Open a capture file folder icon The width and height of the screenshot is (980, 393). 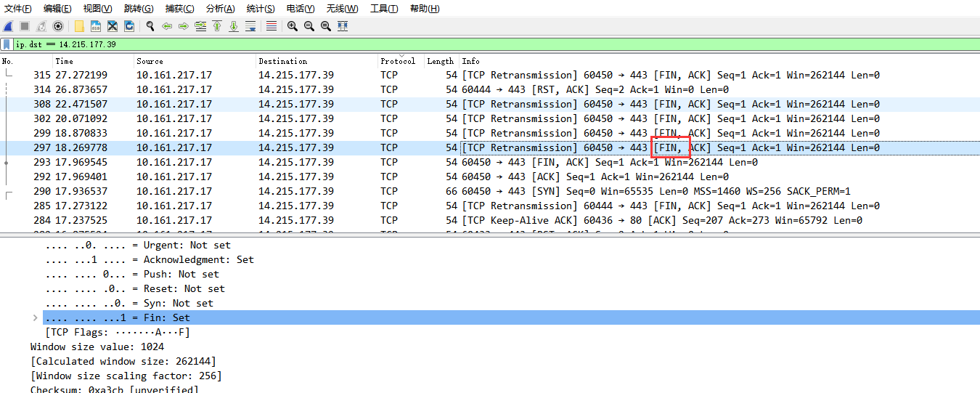(x=79, y=26)
